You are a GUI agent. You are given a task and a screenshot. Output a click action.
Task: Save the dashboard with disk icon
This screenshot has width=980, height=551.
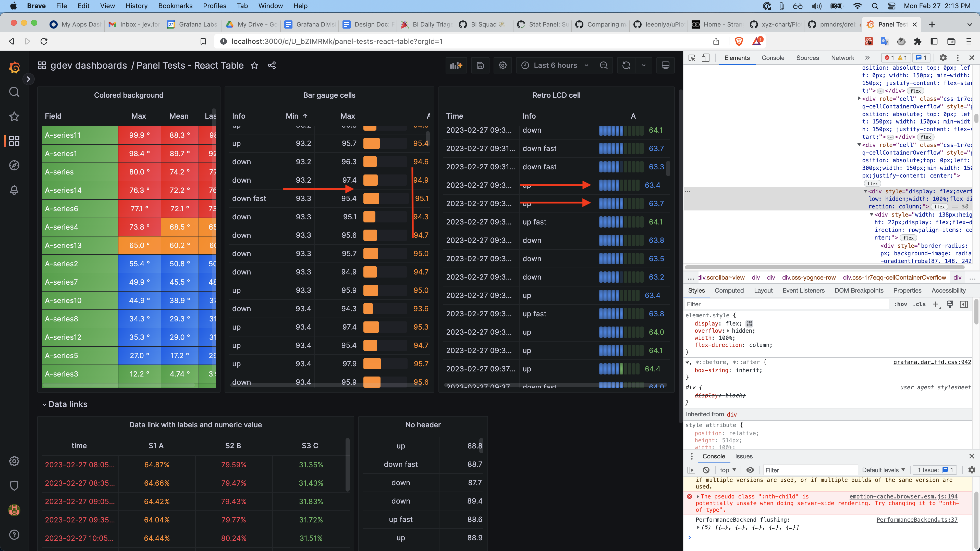click(x=480, y=65)
